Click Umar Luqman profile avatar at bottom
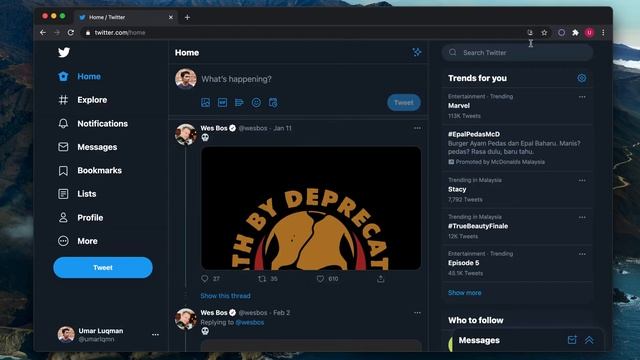The height and width of the screenshot is (360, 640). [66, 335]
